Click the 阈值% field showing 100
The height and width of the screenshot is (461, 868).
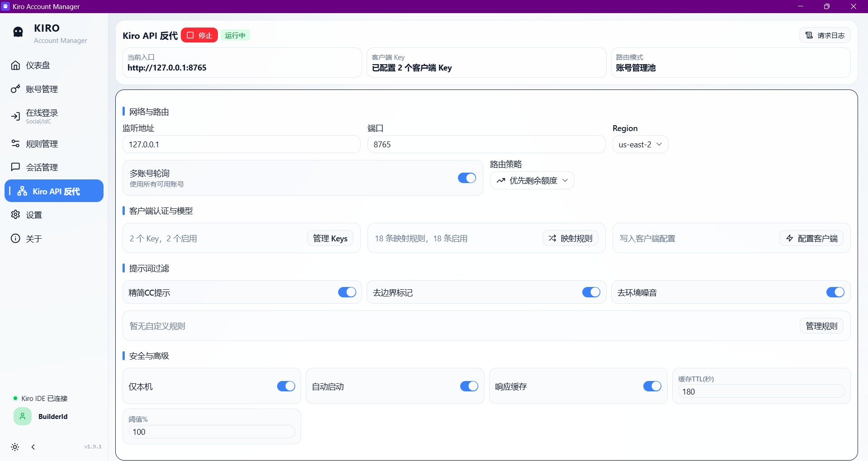pyautogui.click(x=212, y=432)
